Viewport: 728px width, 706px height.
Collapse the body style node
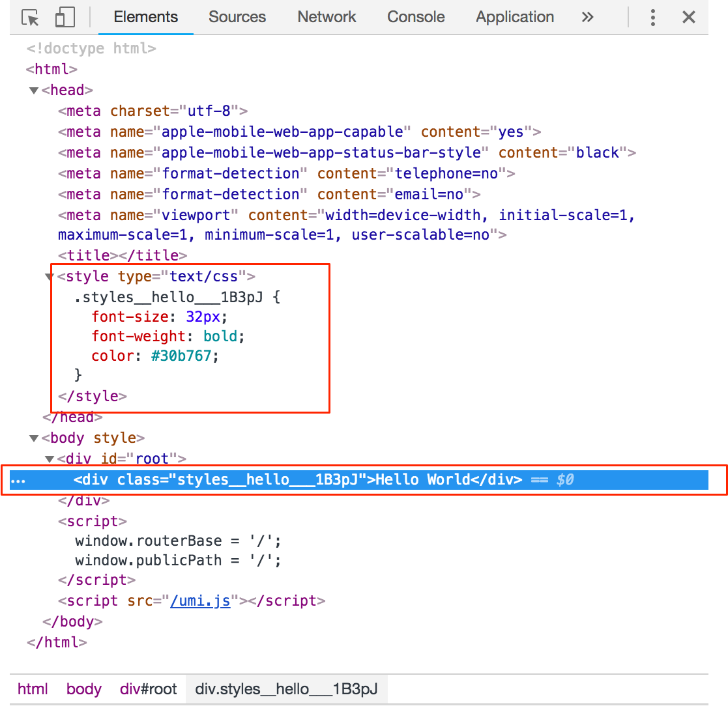(34, 438)
